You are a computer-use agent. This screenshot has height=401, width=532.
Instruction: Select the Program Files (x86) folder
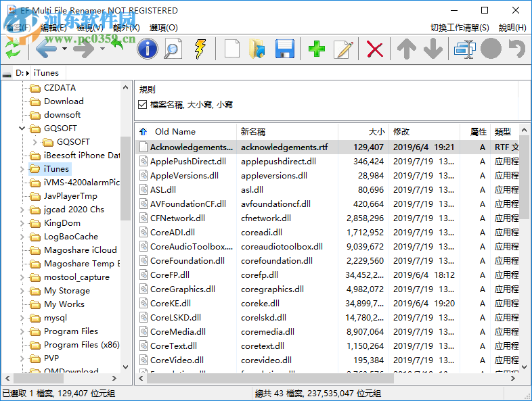click(82, 345)
